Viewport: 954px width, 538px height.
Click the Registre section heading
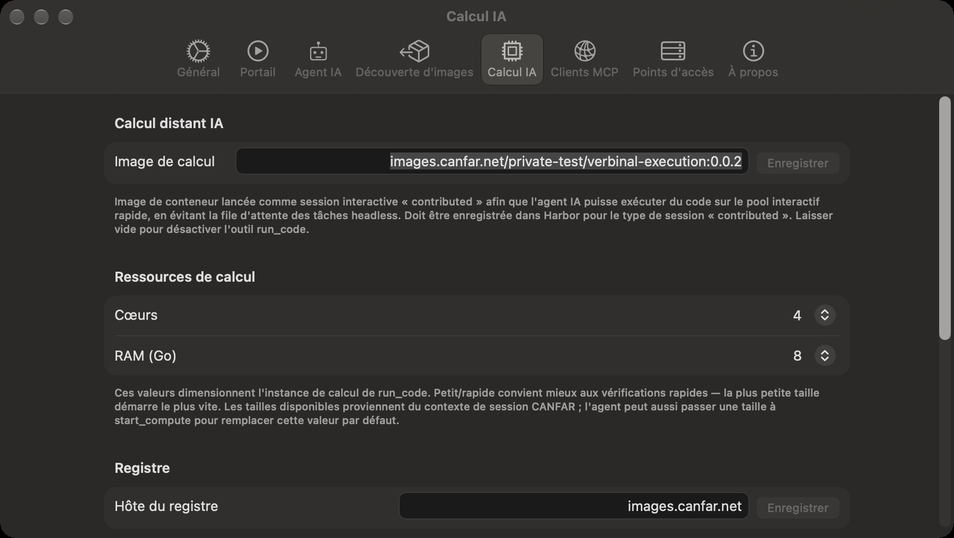[x=142, y=468]
